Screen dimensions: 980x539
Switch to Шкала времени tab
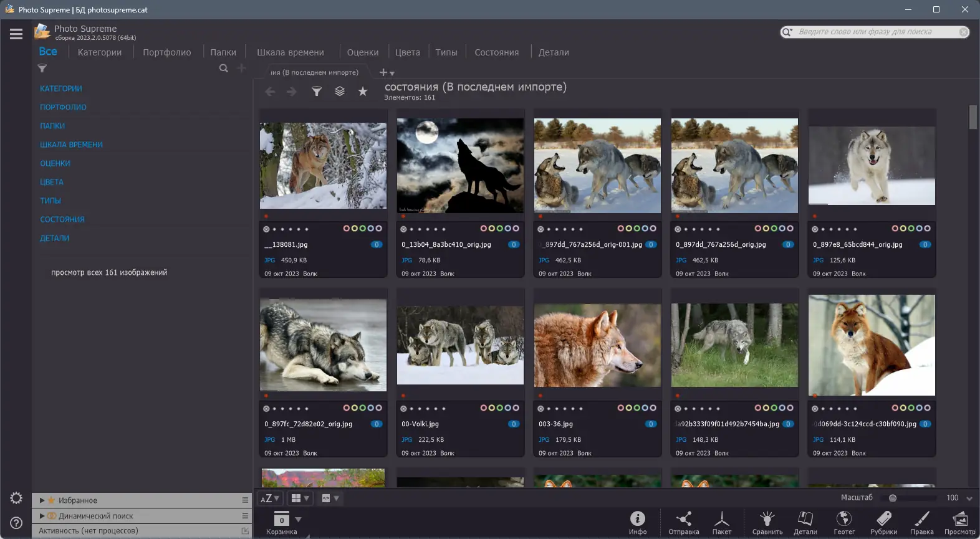(x=290, y=52)
